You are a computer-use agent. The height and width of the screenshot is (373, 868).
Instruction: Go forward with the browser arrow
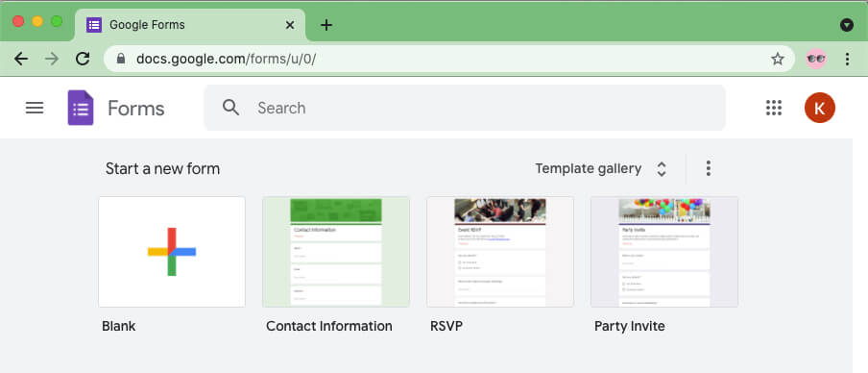(x=52, y=59)
